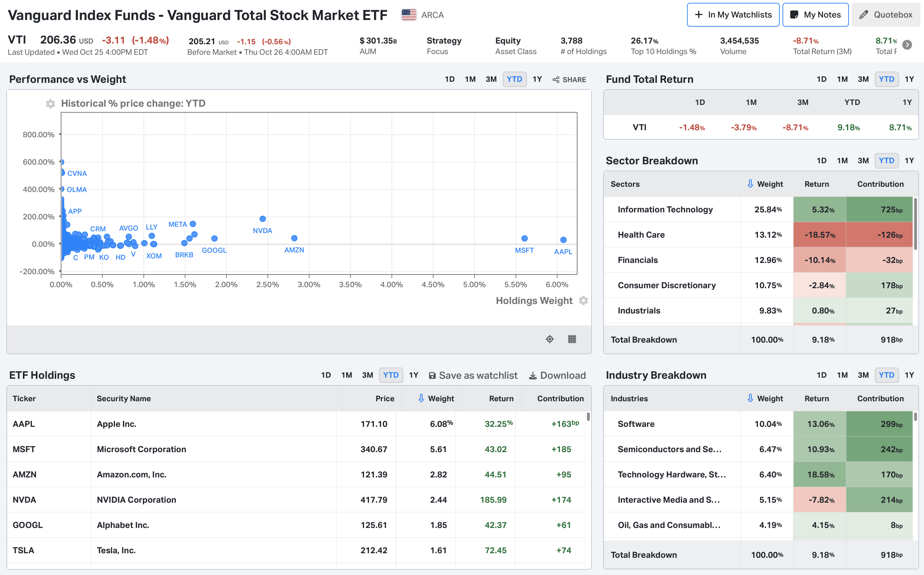Click sort arrow on Weight in Industry Breakdown
Screen dimensions: 924x575
(x=750, y=398)
